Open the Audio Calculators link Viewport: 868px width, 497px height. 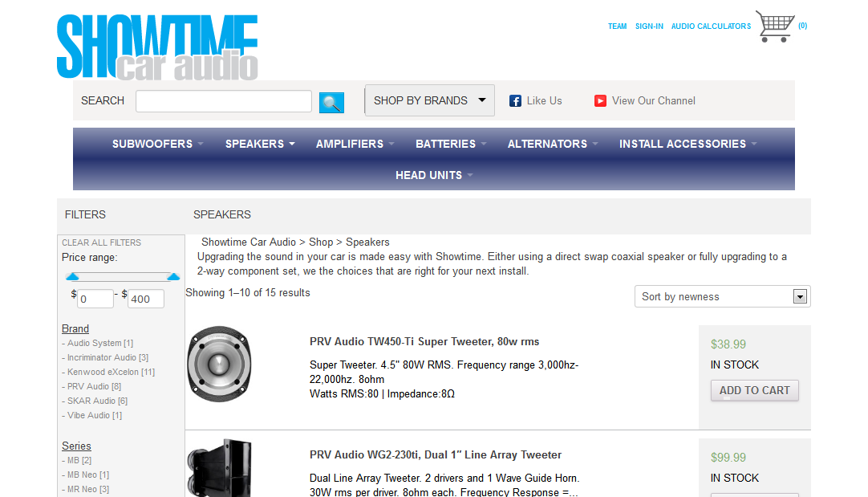click(x=711, y=26)
